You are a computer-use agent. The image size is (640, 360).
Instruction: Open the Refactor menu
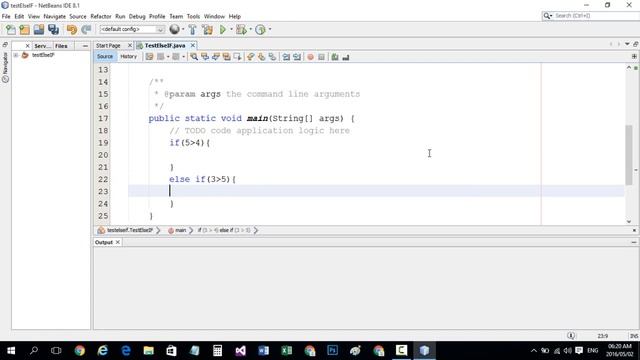(x=101, y=16)
